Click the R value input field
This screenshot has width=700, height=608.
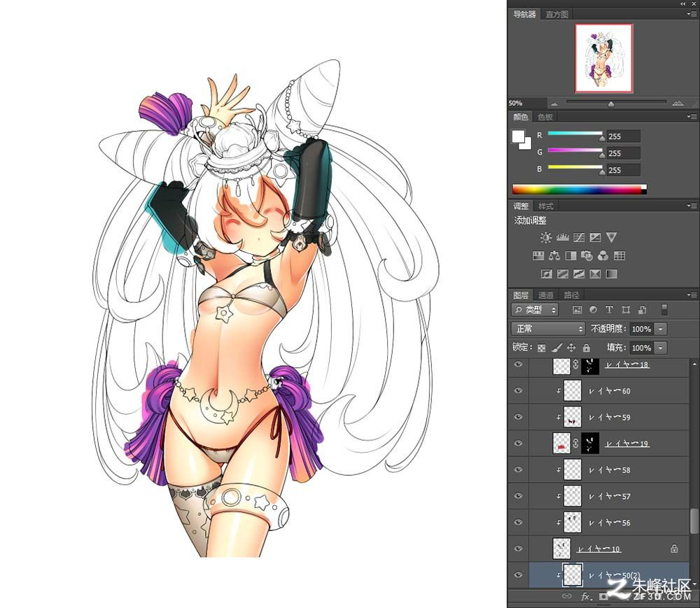coord(623,136)
